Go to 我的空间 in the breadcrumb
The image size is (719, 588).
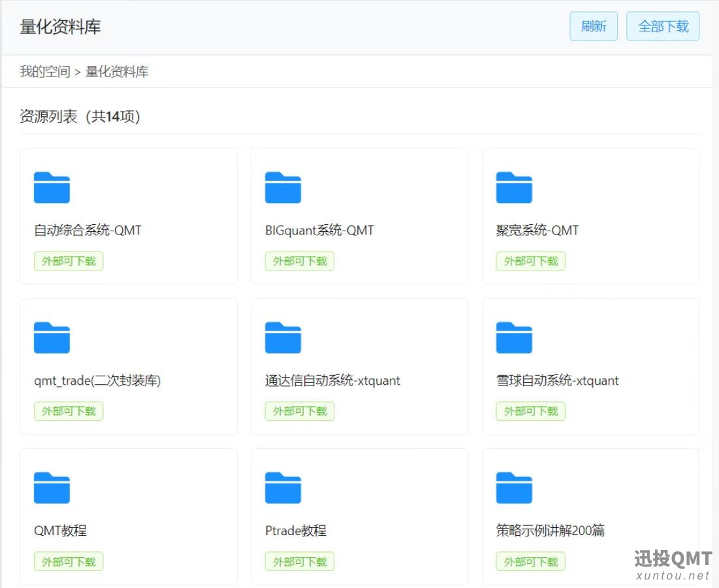[x=44, y=72]
